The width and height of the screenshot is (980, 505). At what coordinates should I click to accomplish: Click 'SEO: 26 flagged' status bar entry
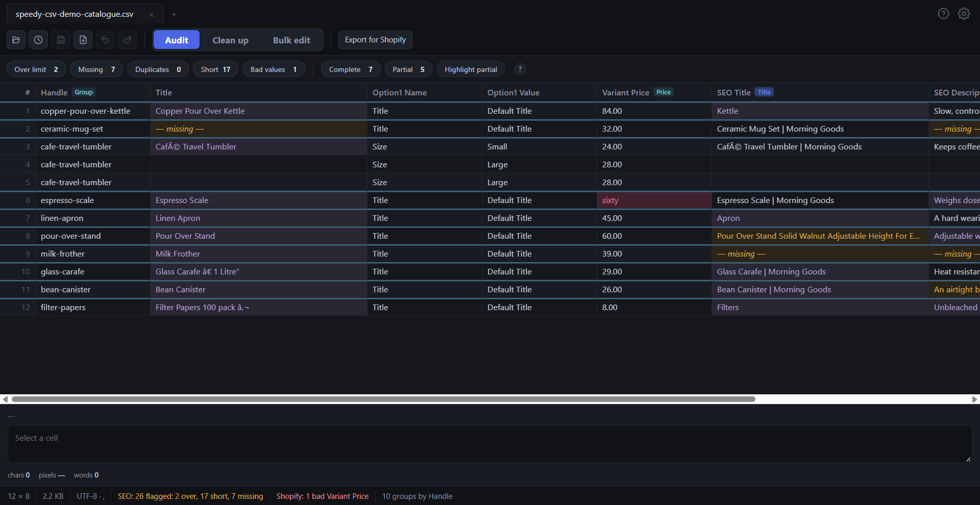click(x=190, y=496)
